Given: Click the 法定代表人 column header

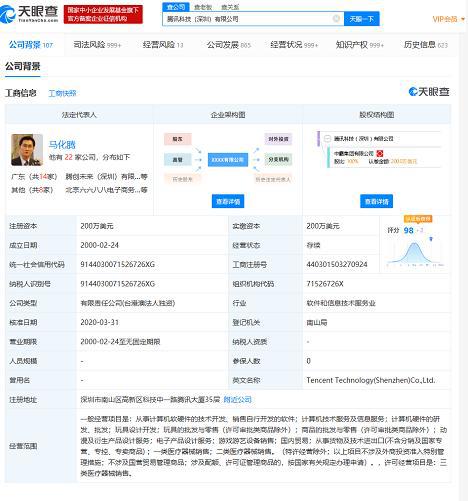Looking at the screenshot, I should tap(79, 115).
